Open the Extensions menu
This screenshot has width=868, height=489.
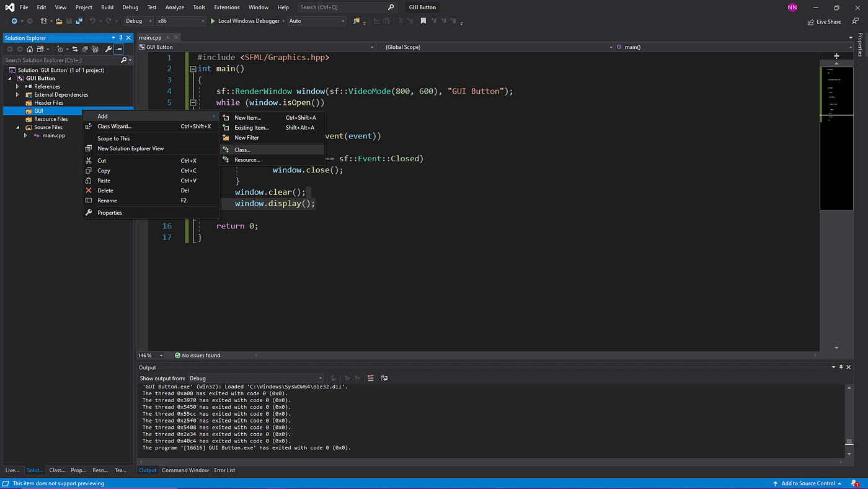(x=227, y=7)
